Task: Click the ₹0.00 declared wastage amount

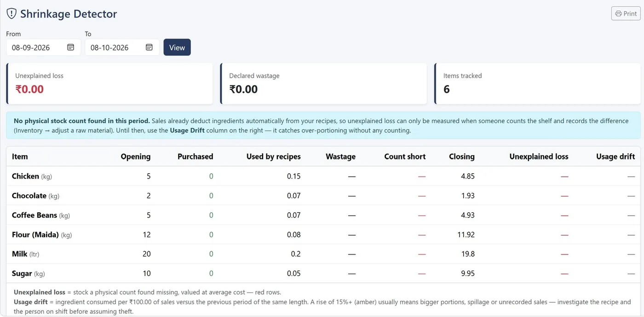Action: click(243, 89)
